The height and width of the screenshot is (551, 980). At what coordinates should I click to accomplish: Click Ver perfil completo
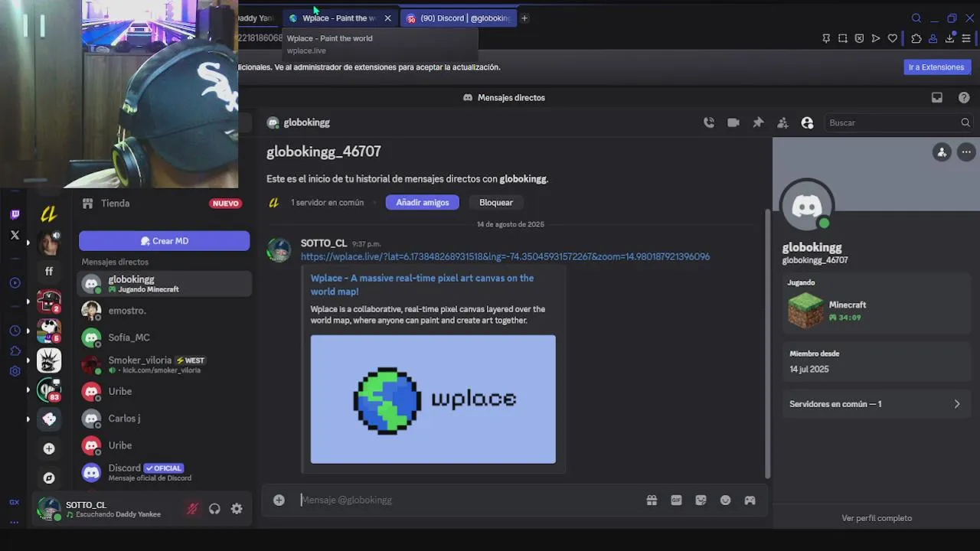(877, 518)
